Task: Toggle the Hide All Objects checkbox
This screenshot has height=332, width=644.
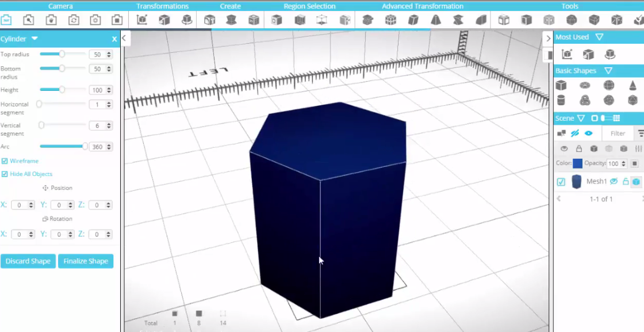Action: (x=5, y=174)
